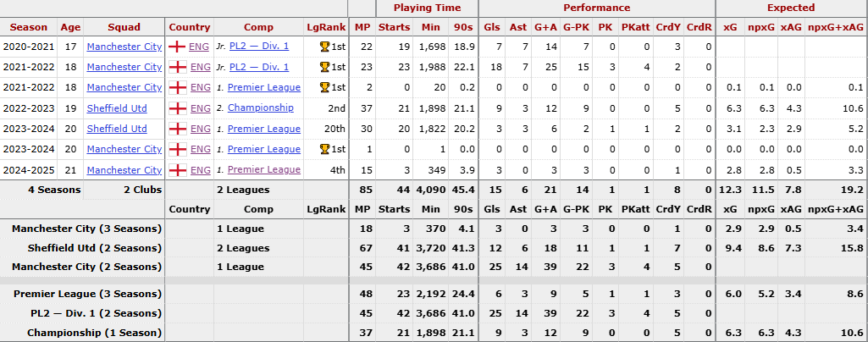
Task: Open Manchester City link in 2020-2021 row
Action: click(124, 47)
